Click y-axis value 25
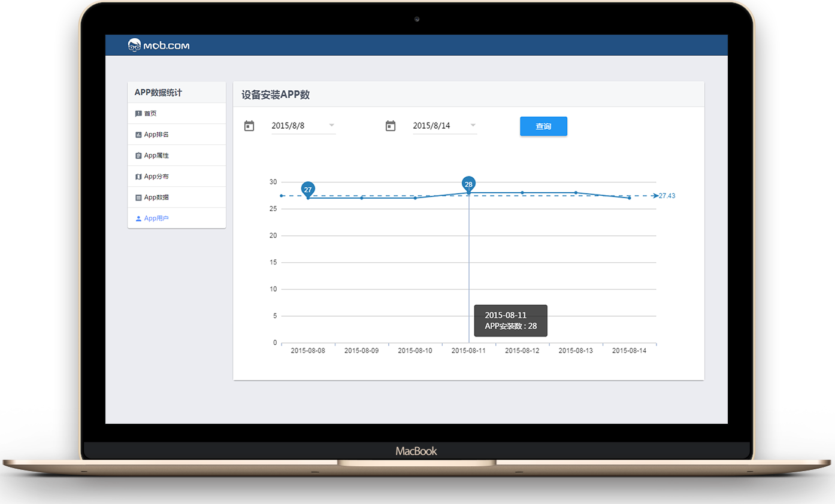 coord(273,209)
